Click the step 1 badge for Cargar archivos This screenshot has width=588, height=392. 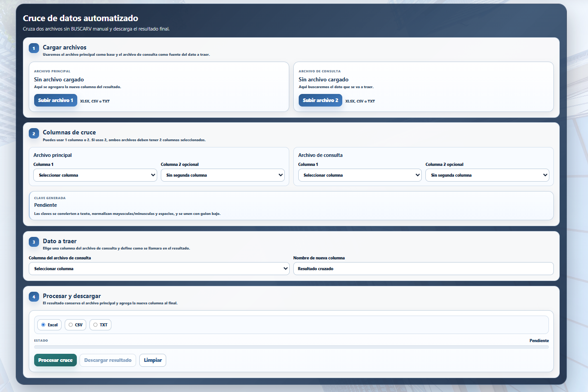click(x=34, y=48)
